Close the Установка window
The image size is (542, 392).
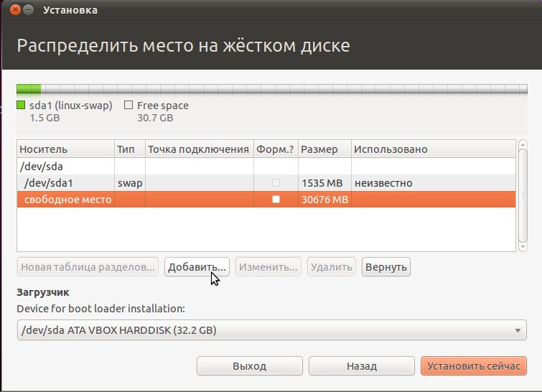point(16,9)
